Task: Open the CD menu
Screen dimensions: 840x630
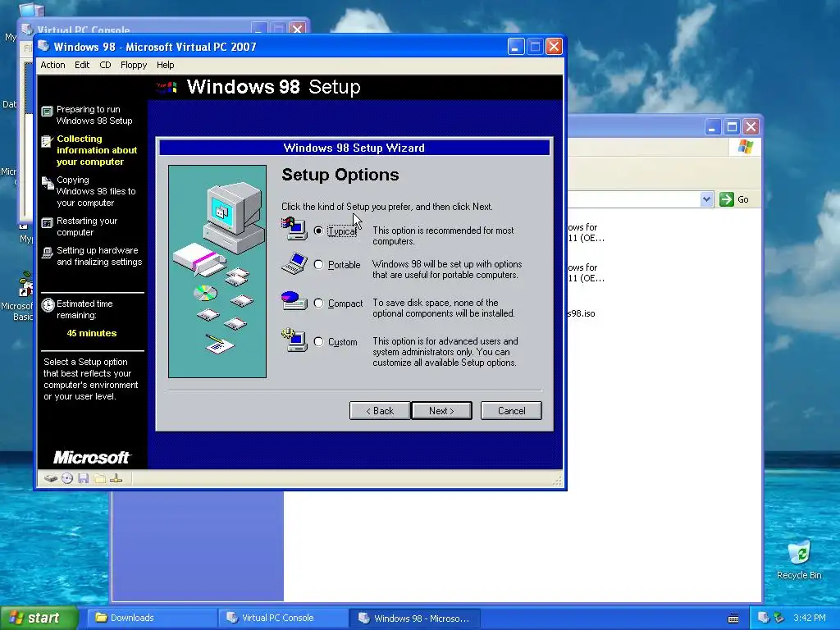Action: coord(105,65)
